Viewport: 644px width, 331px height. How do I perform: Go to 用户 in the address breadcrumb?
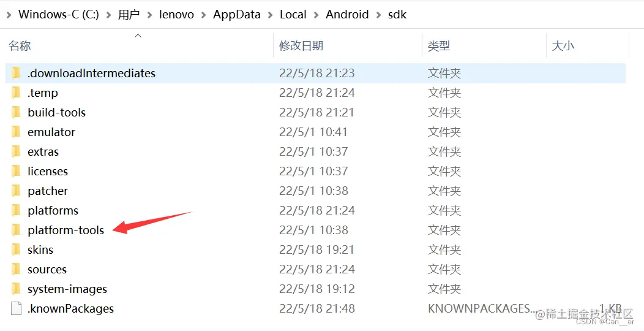pyautogui.click(x=129, y=15)
